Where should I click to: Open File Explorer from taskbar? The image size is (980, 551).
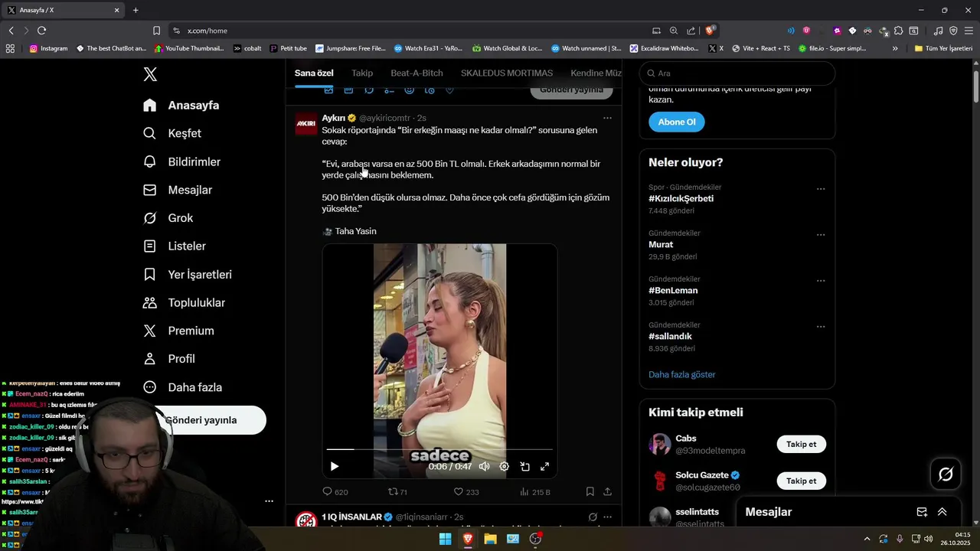point(490,539)
